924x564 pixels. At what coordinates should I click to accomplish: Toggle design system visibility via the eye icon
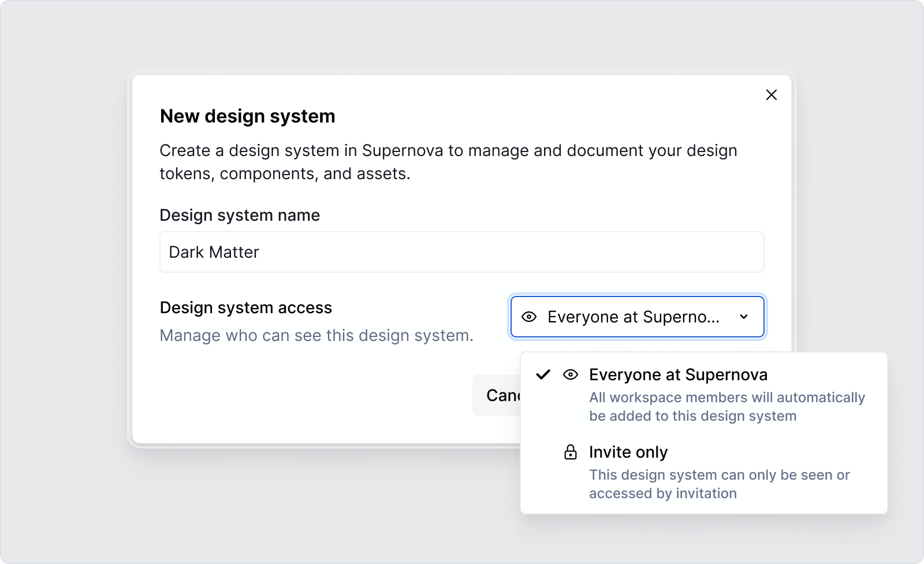coord(529,317)
